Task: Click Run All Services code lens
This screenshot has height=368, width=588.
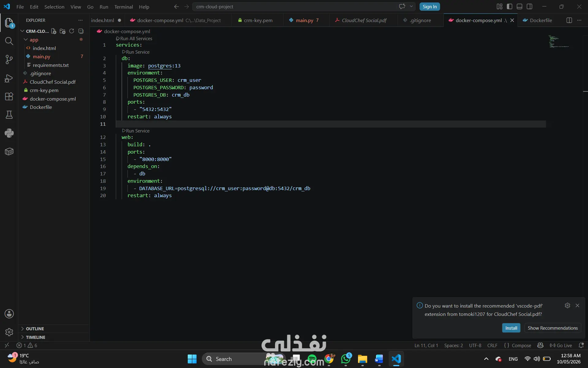Action: pyautogui.click(x=134, y=38)
